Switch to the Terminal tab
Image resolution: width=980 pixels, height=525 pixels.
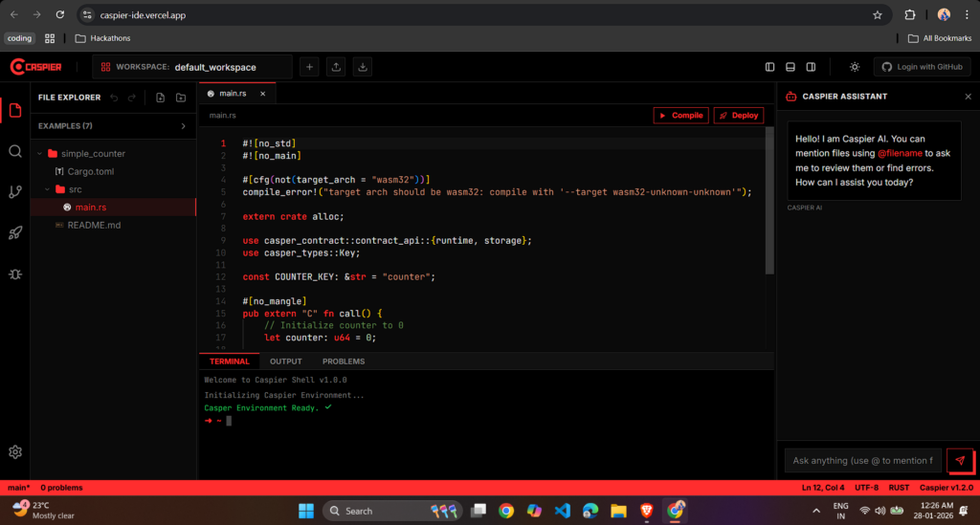[230, 361]
